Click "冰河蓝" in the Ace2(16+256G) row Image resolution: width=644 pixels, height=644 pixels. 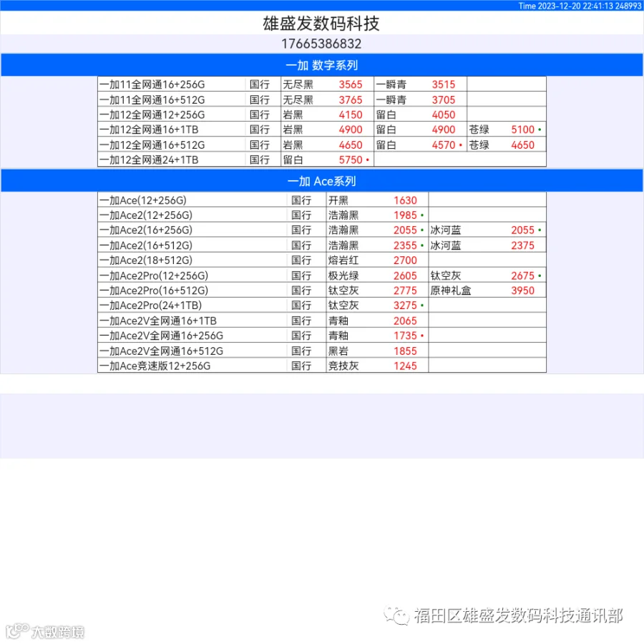(446, 230)
